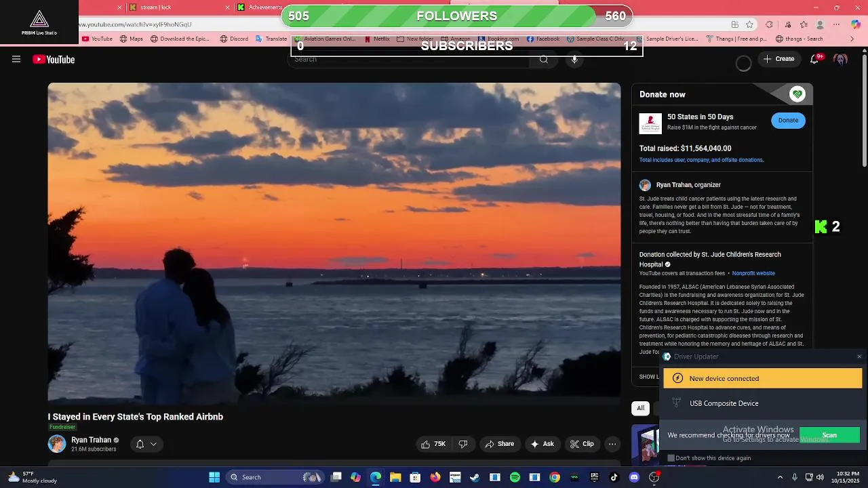
Task: Dislike the video with thumbs-down icon
Action: coord(463,444)
